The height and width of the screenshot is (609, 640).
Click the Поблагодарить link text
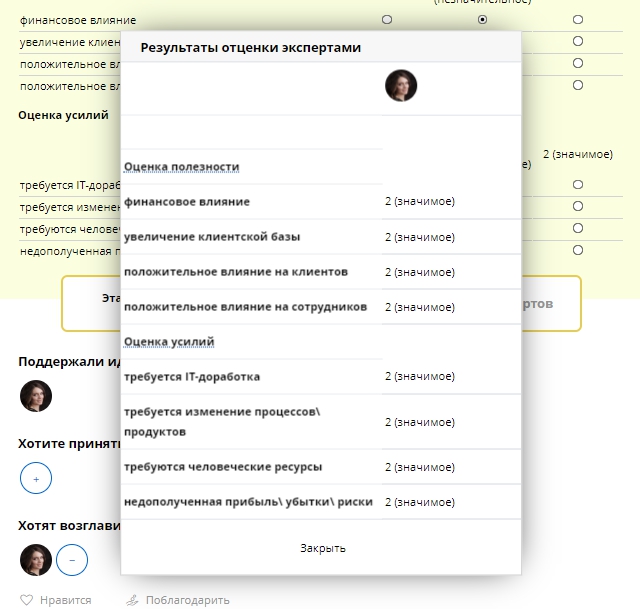[x=188, y=600]
